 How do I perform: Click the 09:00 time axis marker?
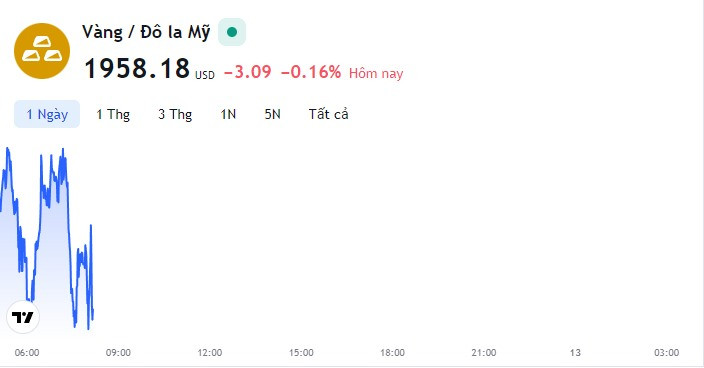118,353
